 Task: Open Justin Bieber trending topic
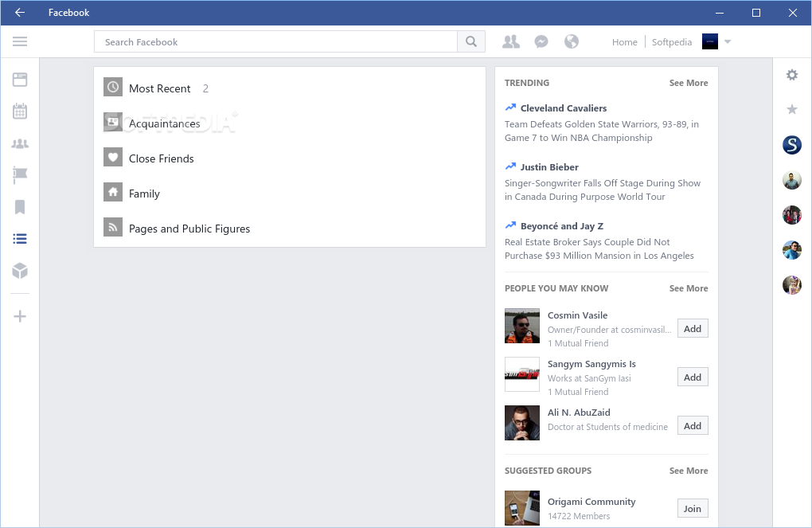click(x=549, y=167)
